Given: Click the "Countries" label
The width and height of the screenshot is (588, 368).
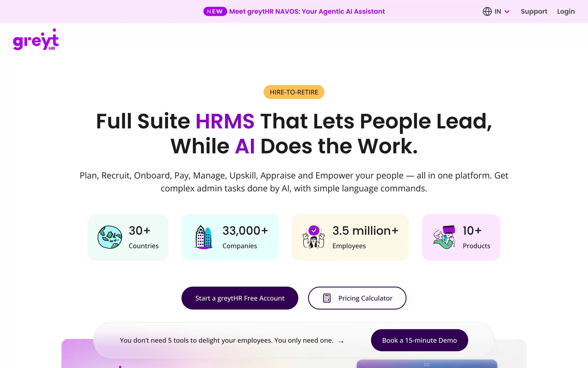Looking at the screenshot, I should point(144,246).
